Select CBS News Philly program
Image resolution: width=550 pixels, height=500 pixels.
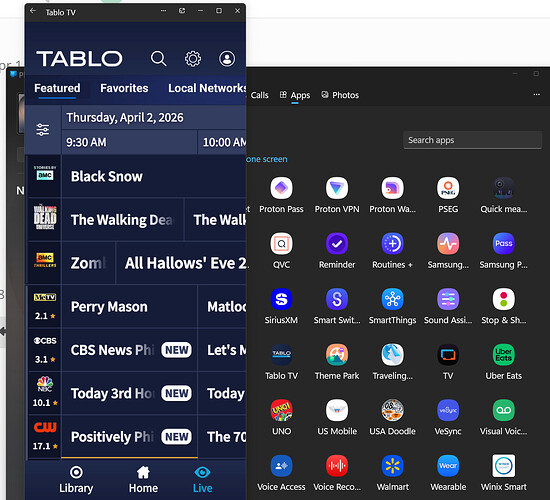(x=129, y=350)
